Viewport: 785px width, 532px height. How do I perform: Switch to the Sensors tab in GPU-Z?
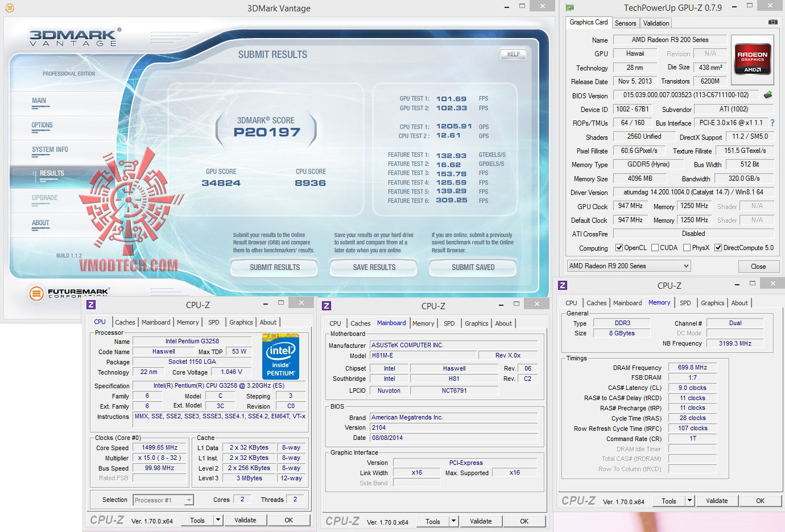[x=625, y=23]
